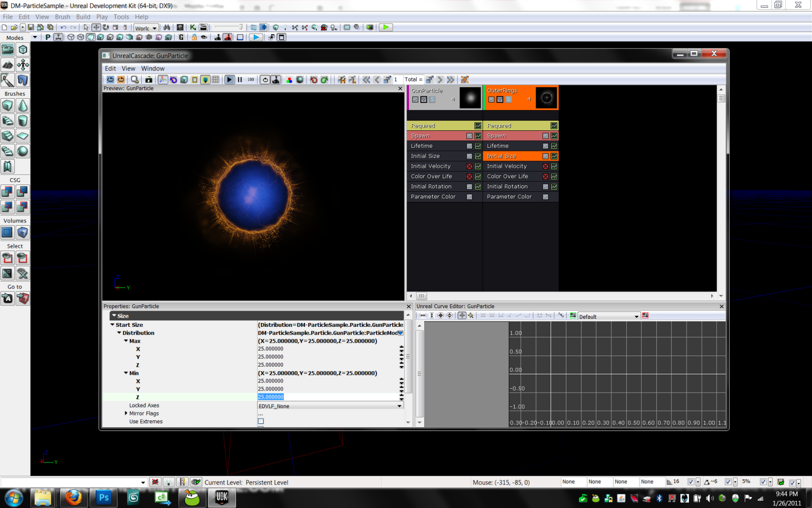
Task: Select the OuterRings emitter thumbnail
Action: (x=546, y=98)
